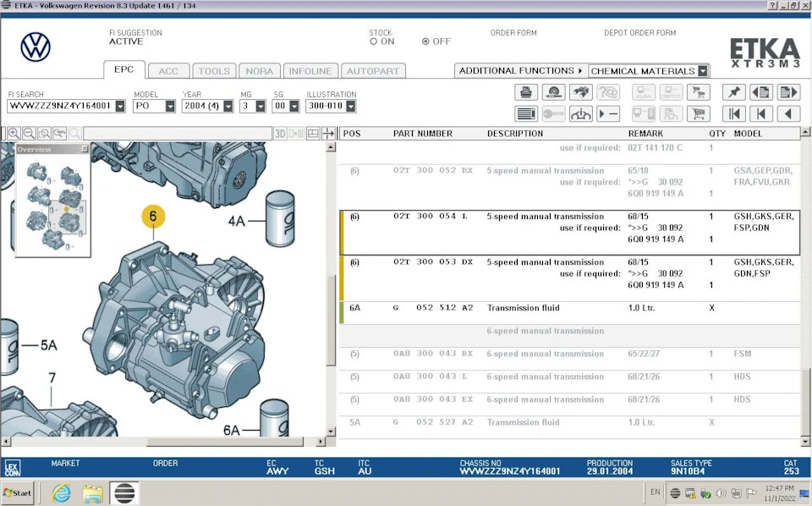Select the yellow callout number 6
The image size is (812, 506).
(153, 216)
